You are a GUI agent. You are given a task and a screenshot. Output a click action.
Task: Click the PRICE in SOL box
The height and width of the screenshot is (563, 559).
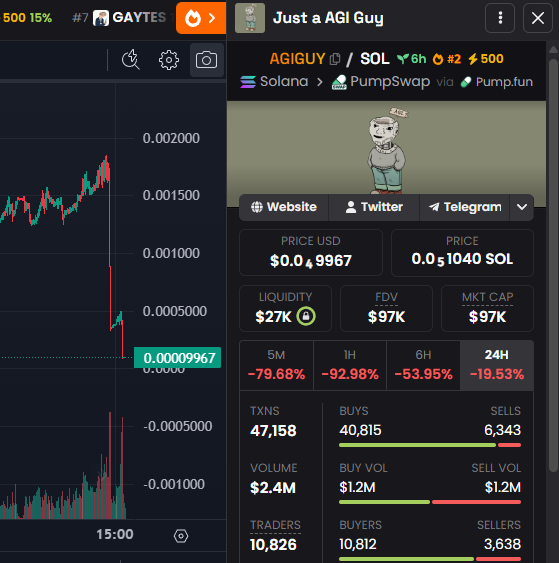462,252
